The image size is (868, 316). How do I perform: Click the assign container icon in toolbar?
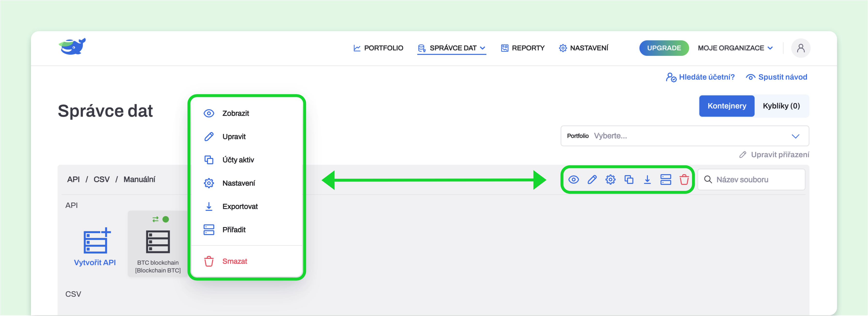tap(665, 179)
